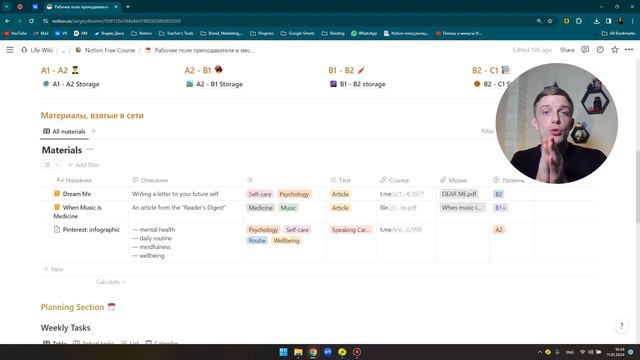Open B1 - B2 storage page link

358,84
